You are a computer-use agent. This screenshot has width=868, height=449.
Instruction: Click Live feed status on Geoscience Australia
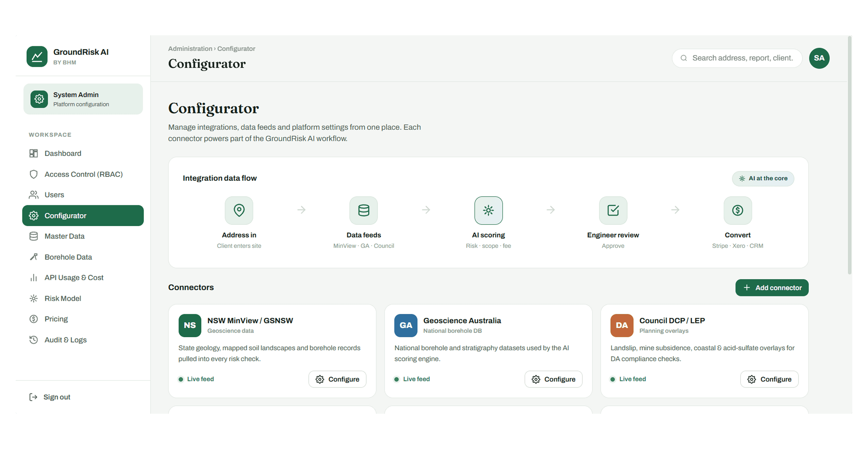412,379
